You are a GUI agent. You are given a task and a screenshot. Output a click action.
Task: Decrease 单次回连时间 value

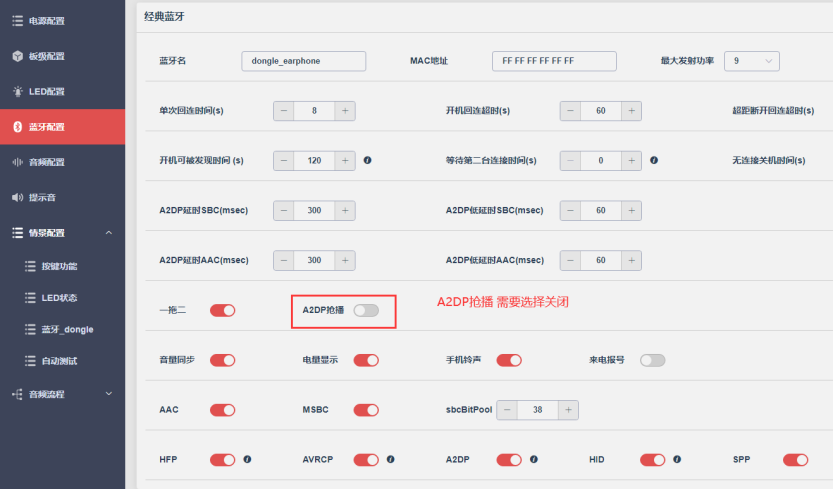pyautogui.click(x=284, y=111)
